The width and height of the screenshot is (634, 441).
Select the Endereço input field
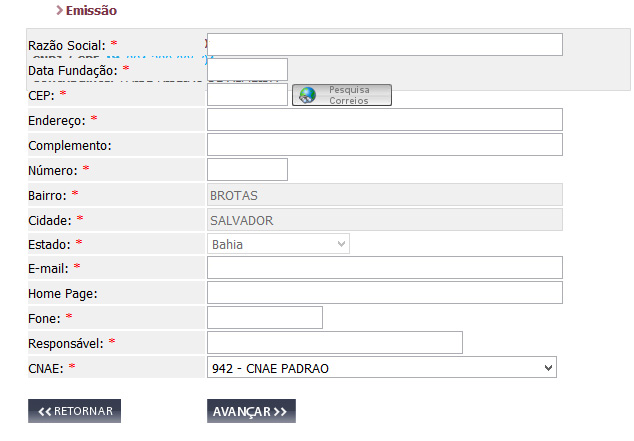pyautogui.click(x=384, y=120)
